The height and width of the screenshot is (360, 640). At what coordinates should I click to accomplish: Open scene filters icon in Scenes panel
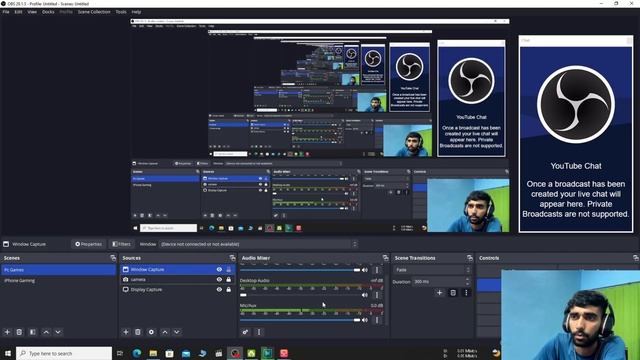click(x=33, y=332)
